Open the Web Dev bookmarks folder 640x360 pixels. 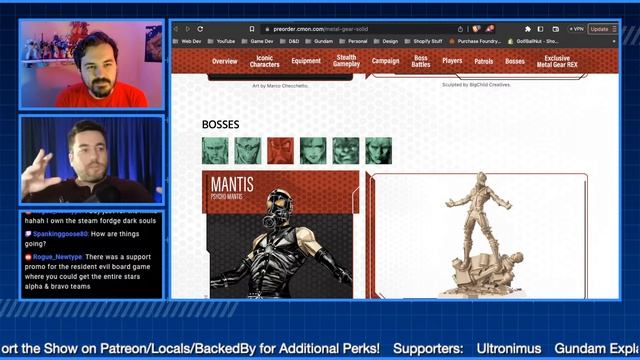(187, 41)
